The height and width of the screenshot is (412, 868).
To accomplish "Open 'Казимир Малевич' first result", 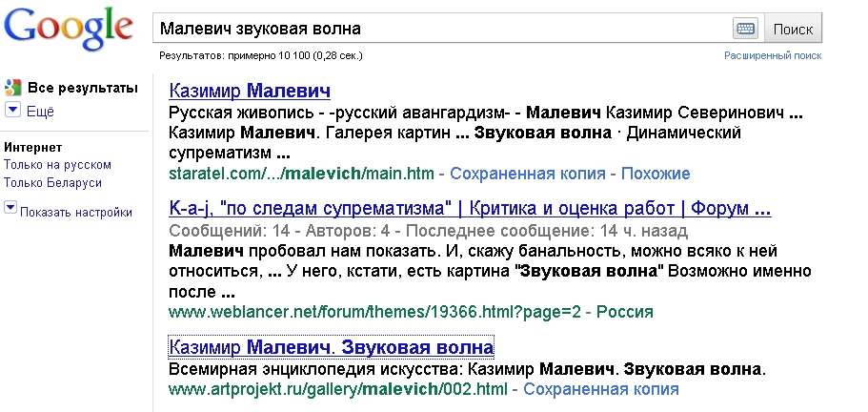I will coord(249,92).
